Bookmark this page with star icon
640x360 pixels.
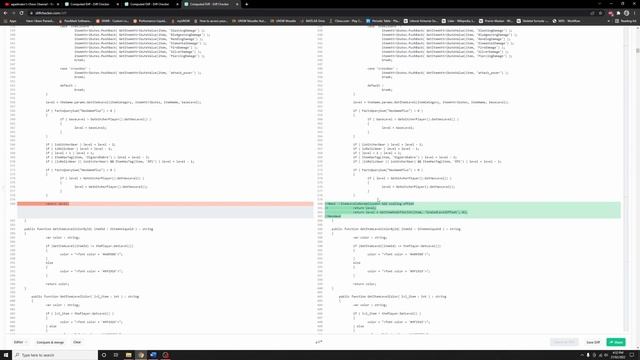[600, 13]
